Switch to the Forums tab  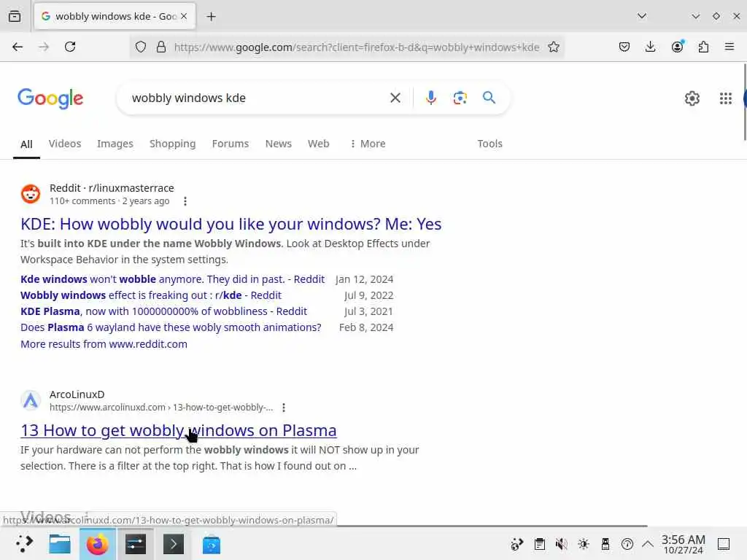pyautogui.click(x=230, y=144)
